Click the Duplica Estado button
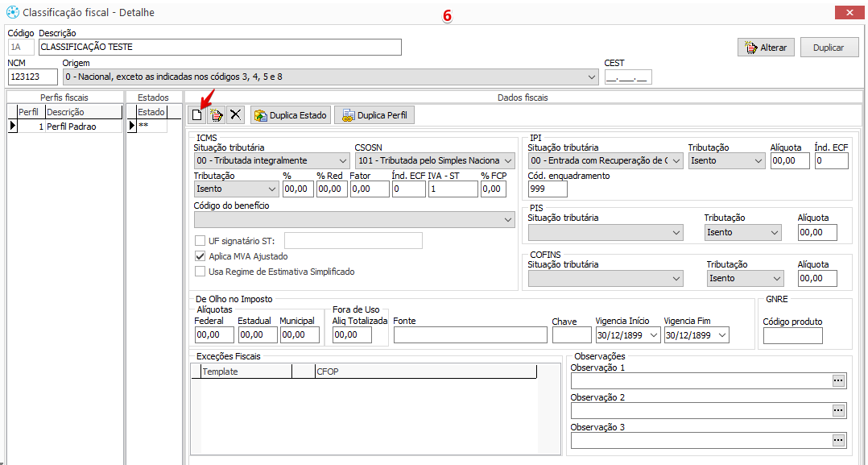868x465 pixels. pos(291,115)
